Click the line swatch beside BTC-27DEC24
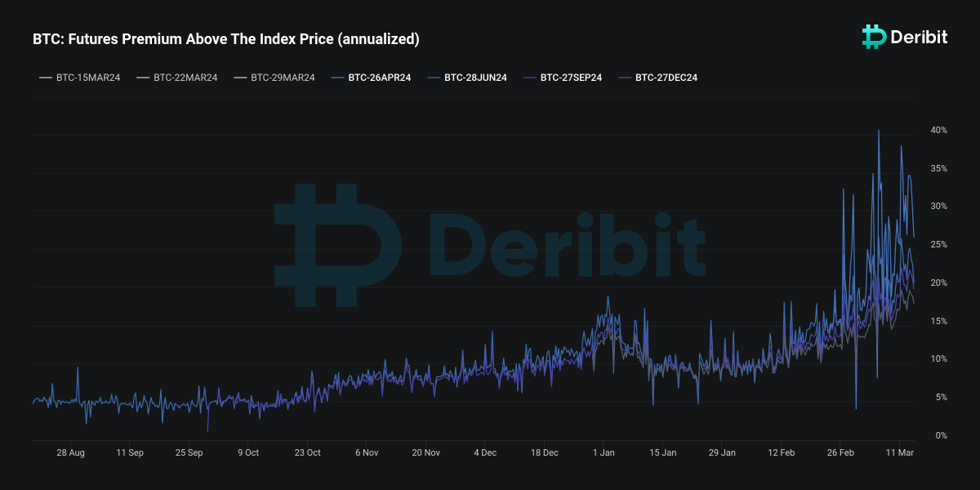The image size is (980, 490). 625,78
